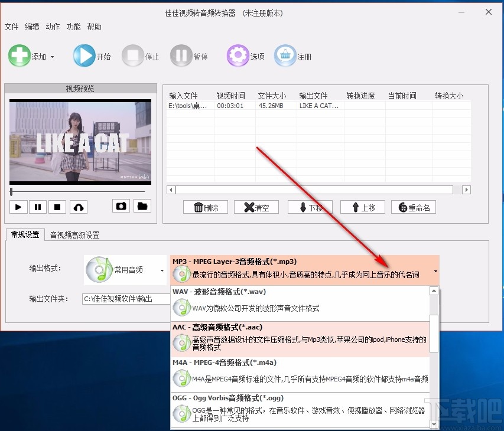This screenshot has width=504, height=431.
Task: Open output folder via folder icon
Action: (142, 206)
